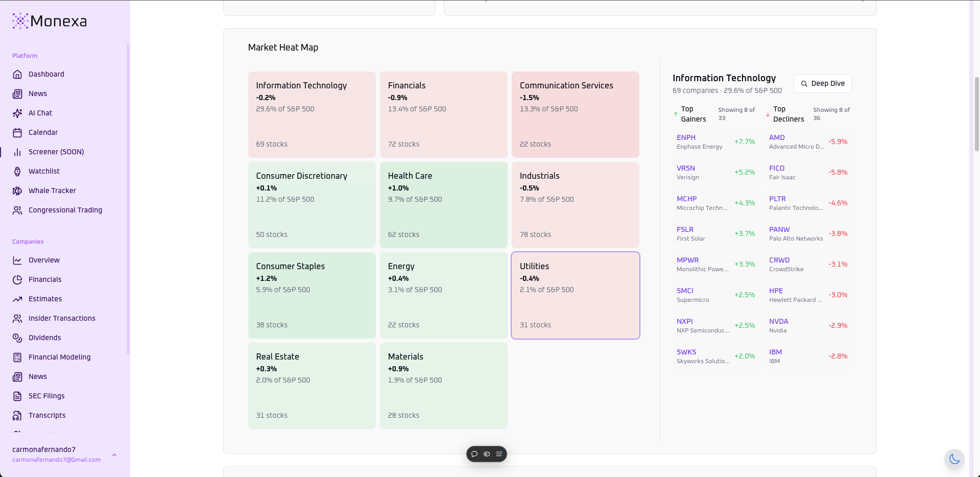Open the PANW Palo Alto Networks row
The image size is (980, 477).
point(808,234)
